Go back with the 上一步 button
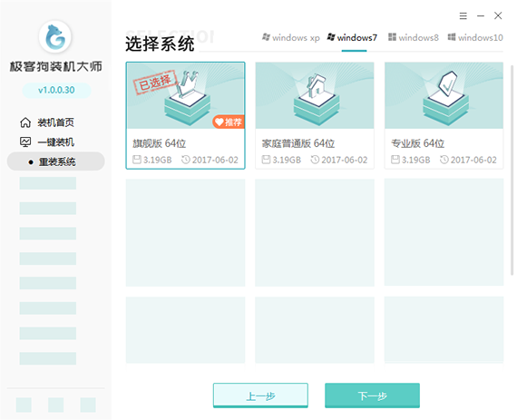 click(260, 396)
